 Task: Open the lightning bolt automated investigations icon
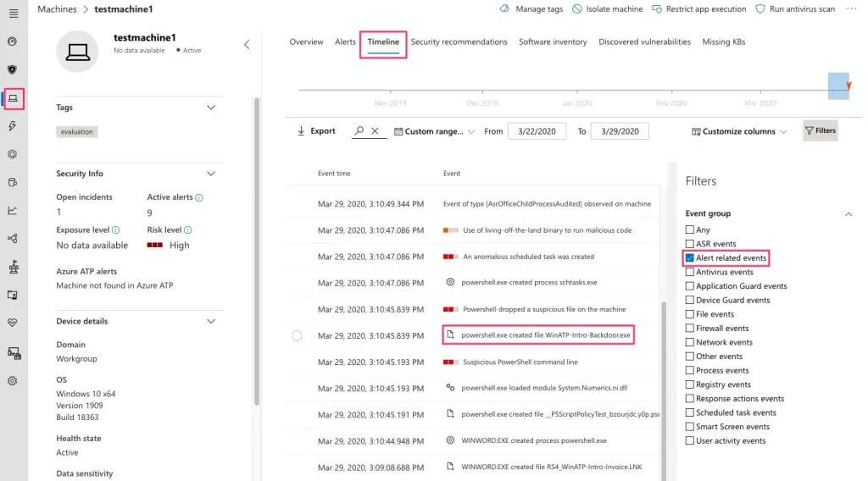(x=13, y=126)
